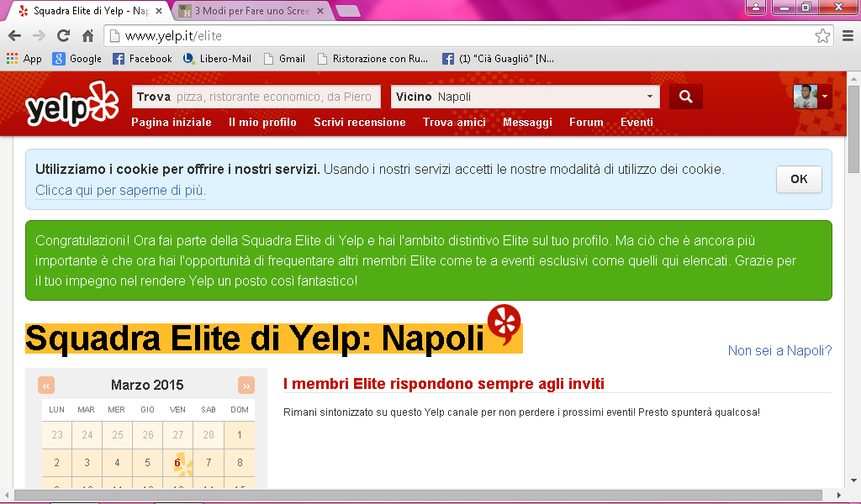Switch to the Squadra Elite di Yelp tab
This screenshot has width=861, height=504.
[x=91, y=10]
